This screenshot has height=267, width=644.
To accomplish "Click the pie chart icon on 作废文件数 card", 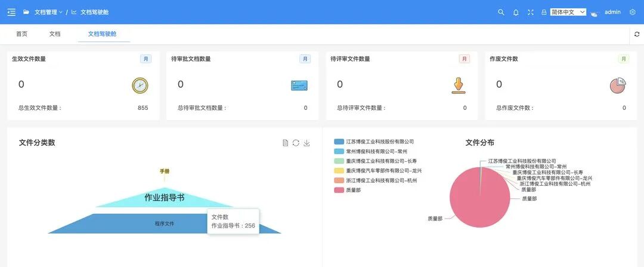I will coord(618,85).
